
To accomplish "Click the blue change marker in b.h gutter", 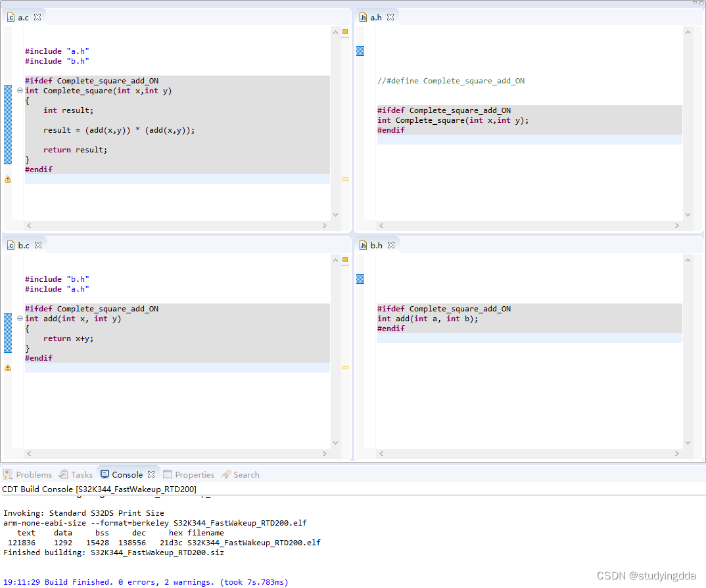I will point(360,279).
